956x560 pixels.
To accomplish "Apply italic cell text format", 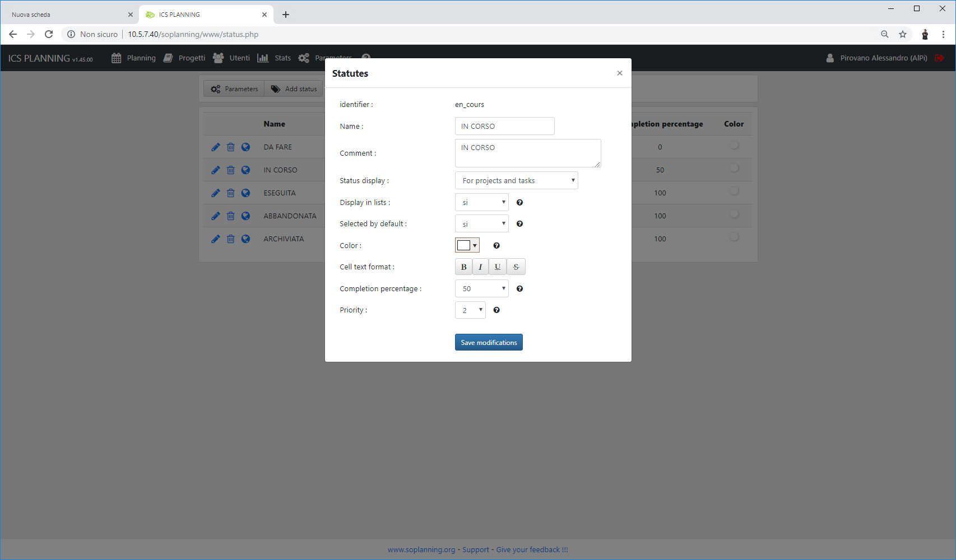I will [480, 267].
